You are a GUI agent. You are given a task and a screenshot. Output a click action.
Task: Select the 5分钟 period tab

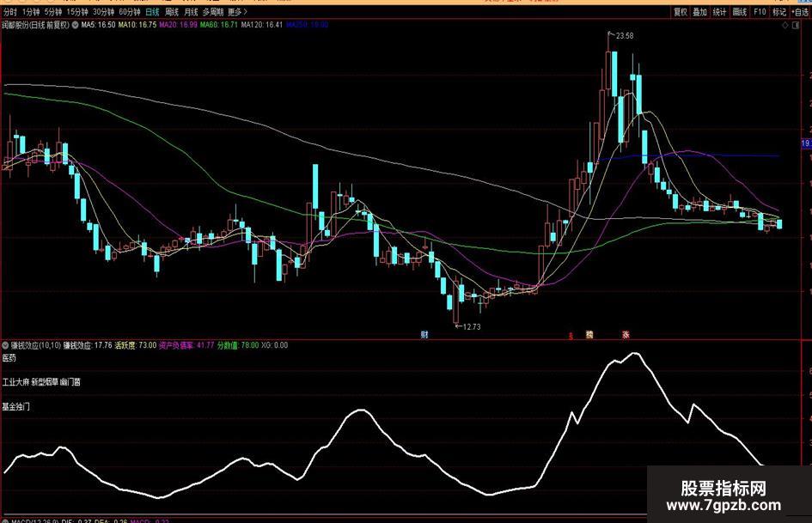(52, 11)
